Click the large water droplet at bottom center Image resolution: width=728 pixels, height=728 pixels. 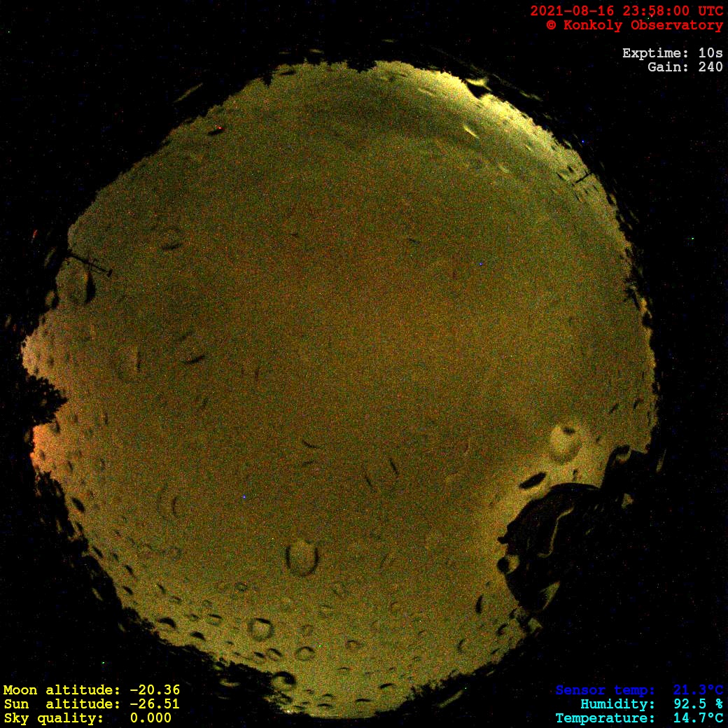(302, 557)
